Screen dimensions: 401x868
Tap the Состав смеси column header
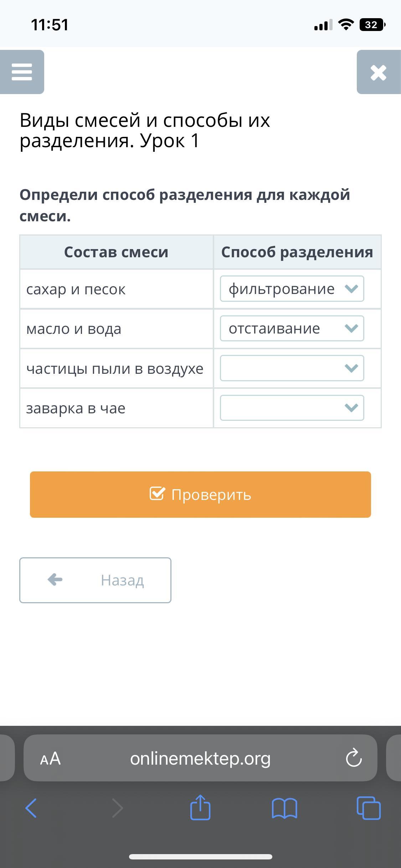pos(116,252)
